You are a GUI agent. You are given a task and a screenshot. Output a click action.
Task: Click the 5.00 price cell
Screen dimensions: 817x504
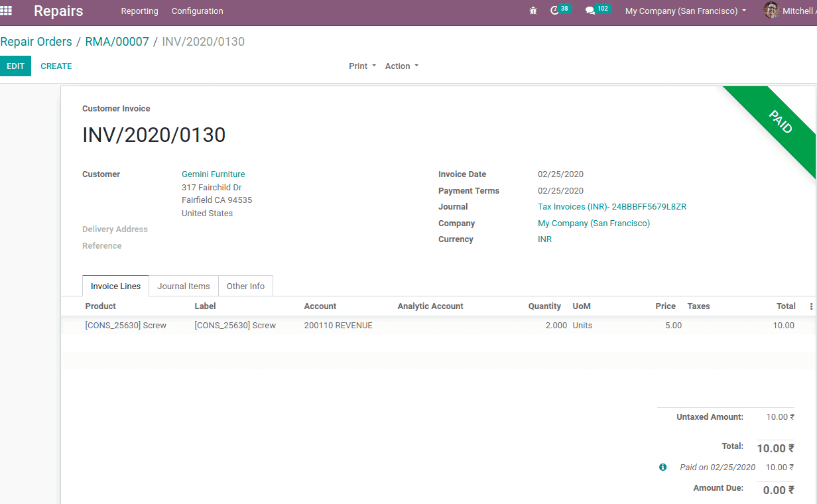673,326
